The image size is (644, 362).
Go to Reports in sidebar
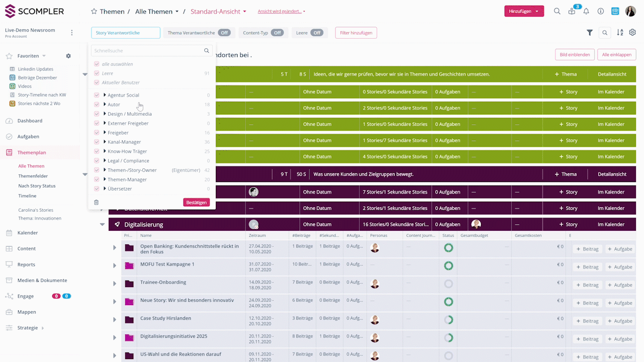tap(26, 264)
